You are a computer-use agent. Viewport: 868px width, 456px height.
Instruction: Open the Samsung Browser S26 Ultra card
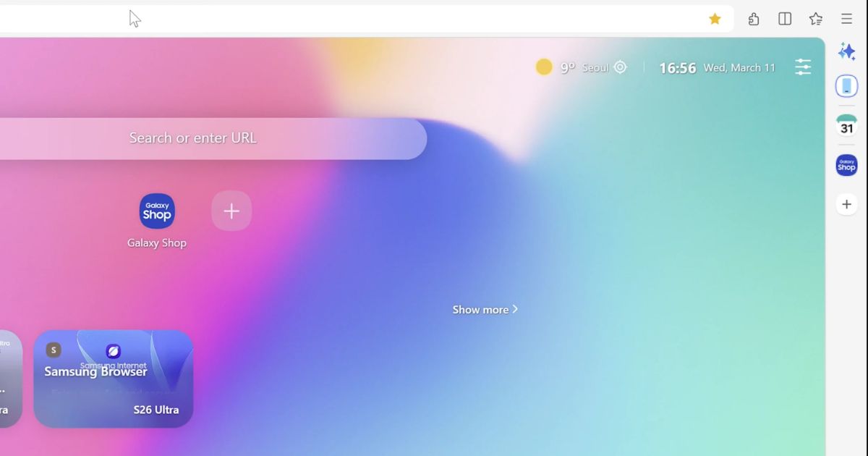112,379
